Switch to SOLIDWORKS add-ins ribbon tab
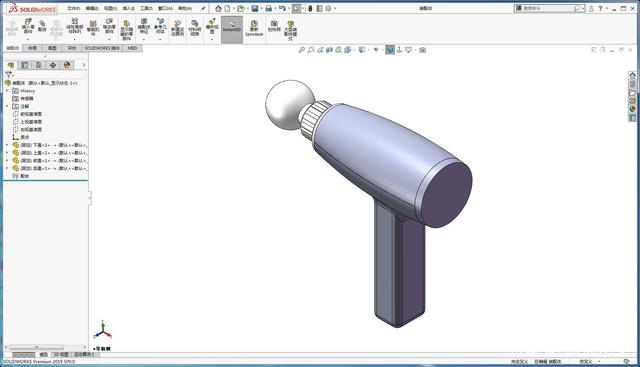640x367 pixels. [x=102, y=48]
